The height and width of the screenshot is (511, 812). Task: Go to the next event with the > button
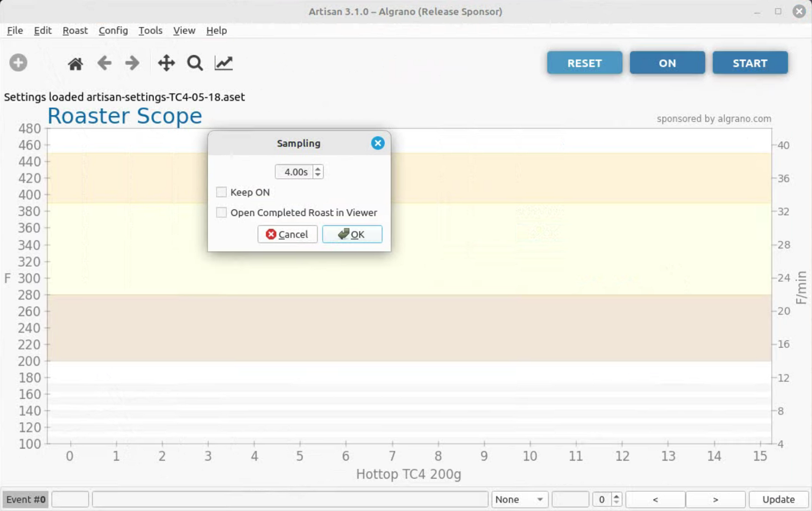coord(716,499)
